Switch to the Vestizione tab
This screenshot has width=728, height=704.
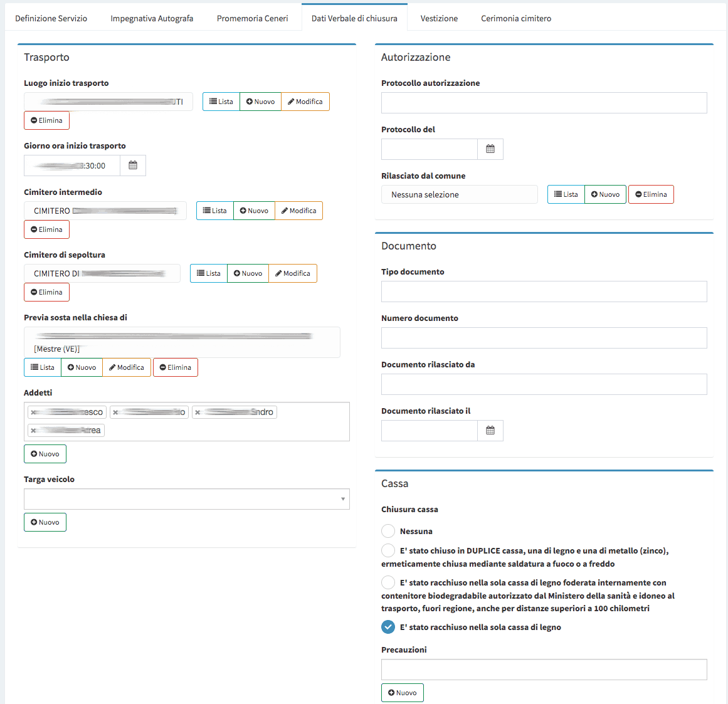(439, 18)
